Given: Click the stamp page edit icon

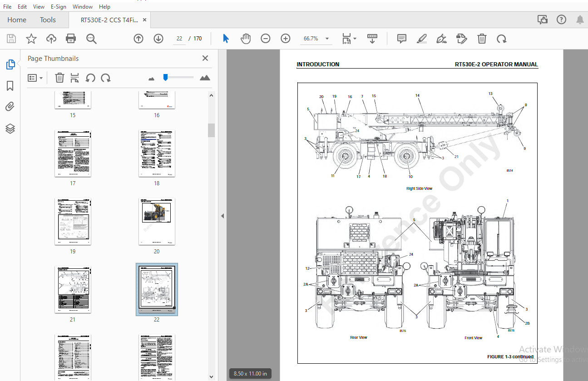Looking at the screenshot, I should click(462, 39).
